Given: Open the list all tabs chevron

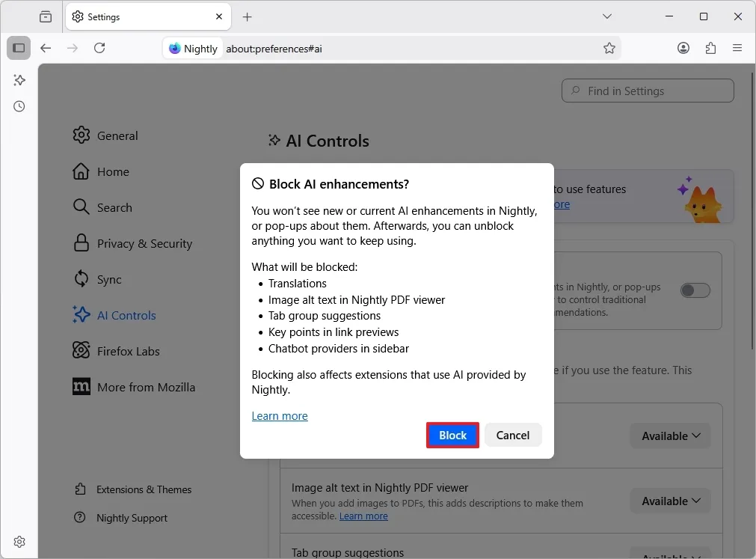Looking at the screenshot, I should click(x=607, y=16).
